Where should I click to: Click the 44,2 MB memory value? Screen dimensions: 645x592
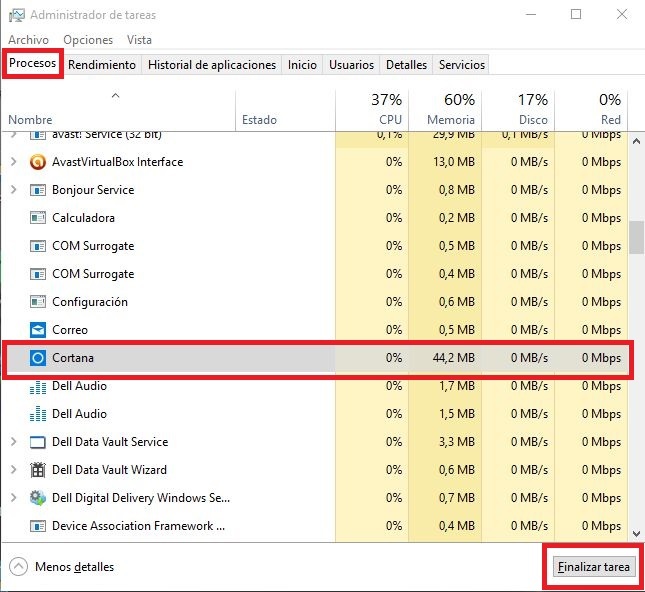point(454,358)
